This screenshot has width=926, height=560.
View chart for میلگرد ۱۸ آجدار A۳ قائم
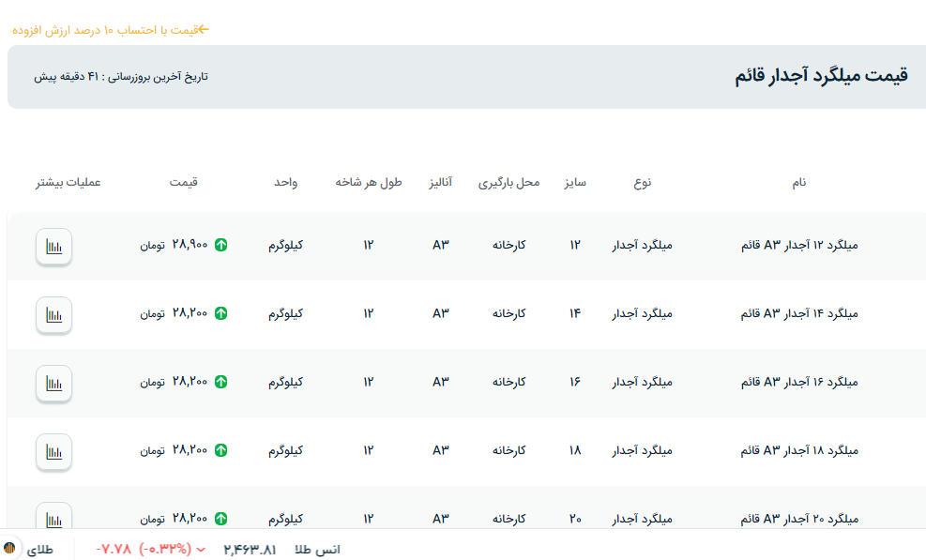[x=53, y=452]
